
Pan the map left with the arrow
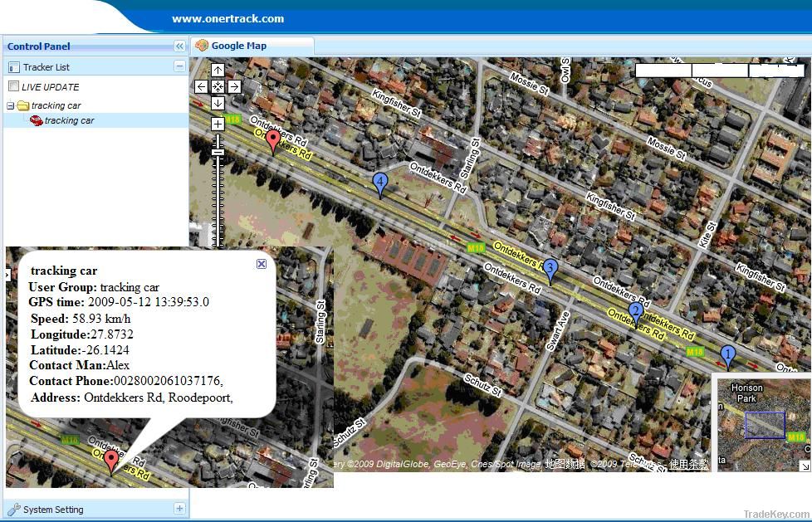201,86
